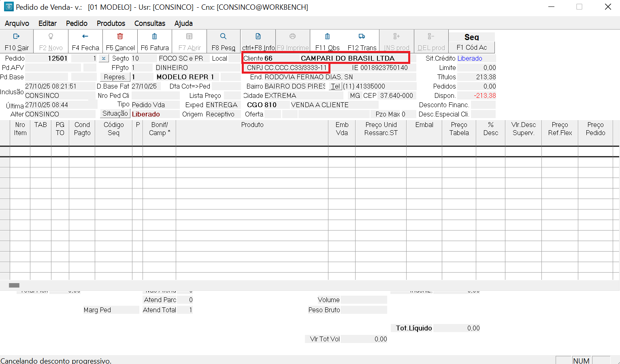Screen dimensions: 620x364
Task: Click the Emb Vda column header
Action: coord(342,133)
